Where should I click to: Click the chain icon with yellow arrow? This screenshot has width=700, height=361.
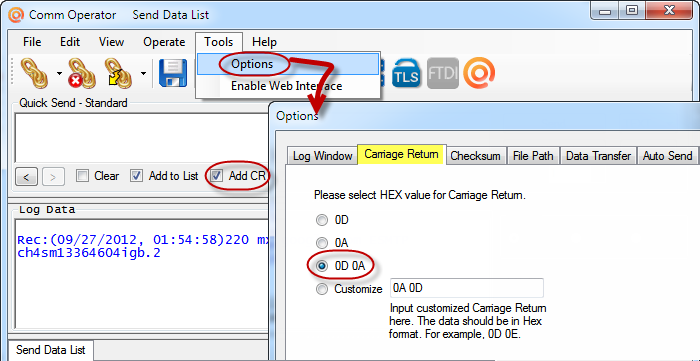coord(118,73)
